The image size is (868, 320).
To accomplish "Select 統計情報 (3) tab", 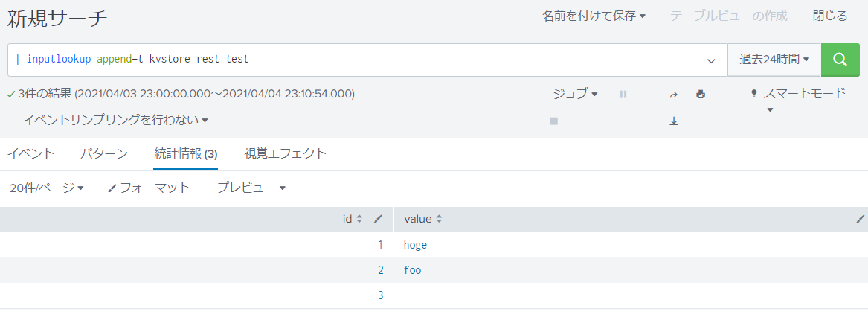I will click(x=185, y=154).
